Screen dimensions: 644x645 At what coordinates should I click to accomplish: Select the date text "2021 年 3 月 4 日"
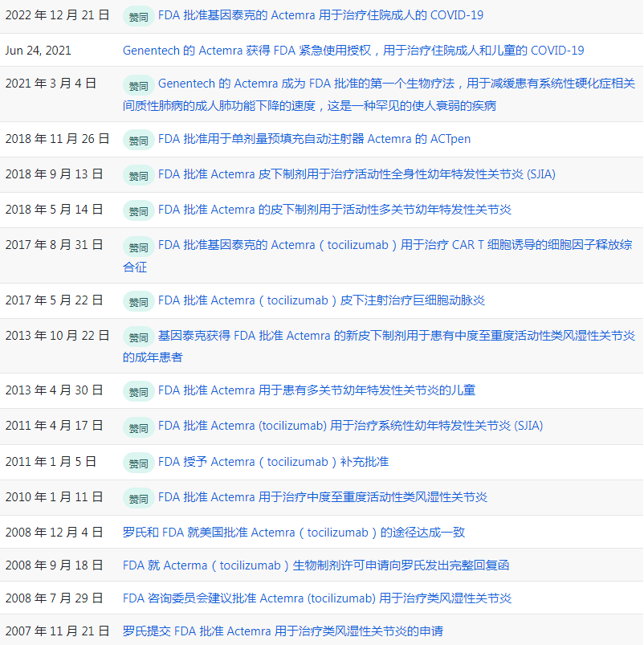(x=51, y=84)
